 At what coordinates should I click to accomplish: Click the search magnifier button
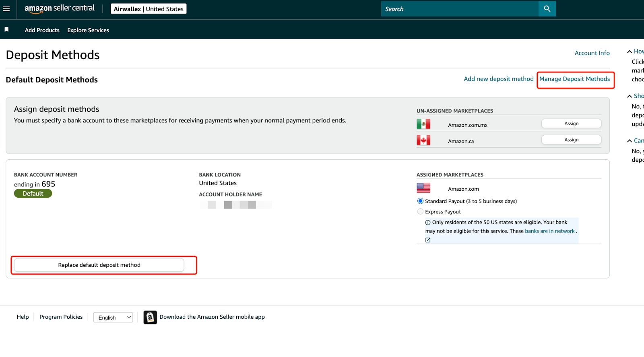tap(547, 9)
